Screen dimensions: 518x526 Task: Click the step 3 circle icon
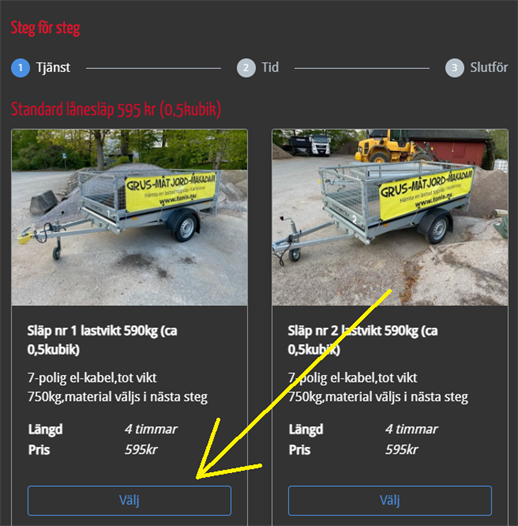click(455, 68)
